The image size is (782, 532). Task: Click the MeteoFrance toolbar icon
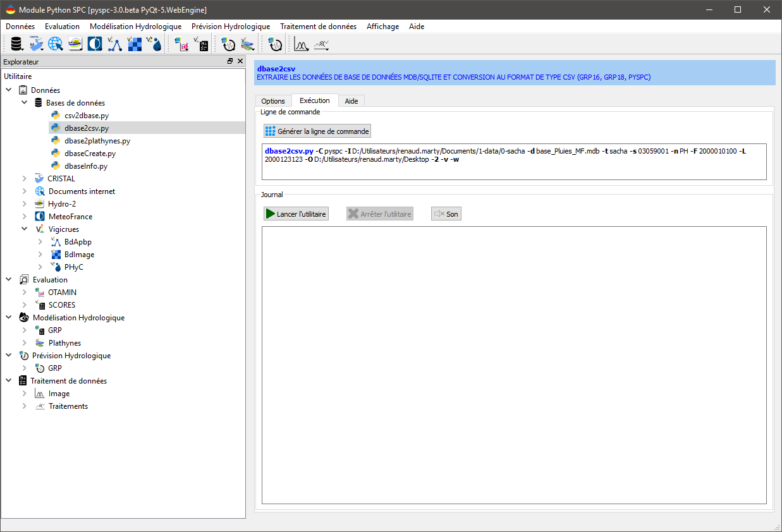pos(95,44)
